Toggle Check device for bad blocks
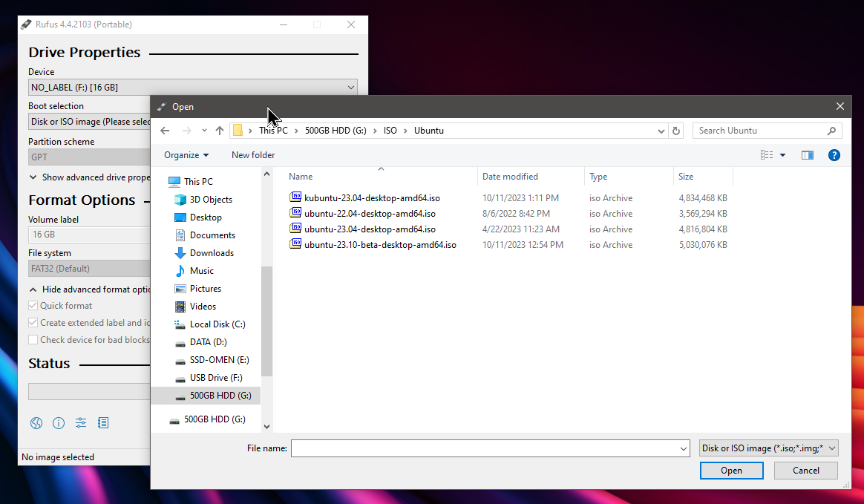 tap(33, 340)
